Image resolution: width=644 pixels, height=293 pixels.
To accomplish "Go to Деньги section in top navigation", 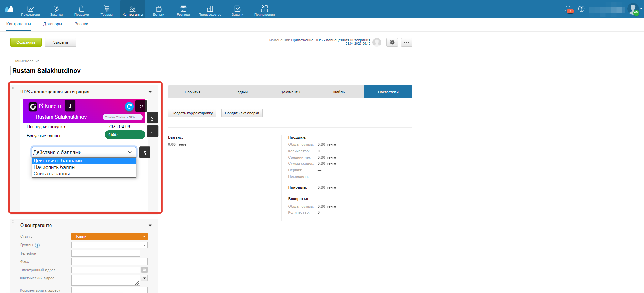I will (159, 10).
